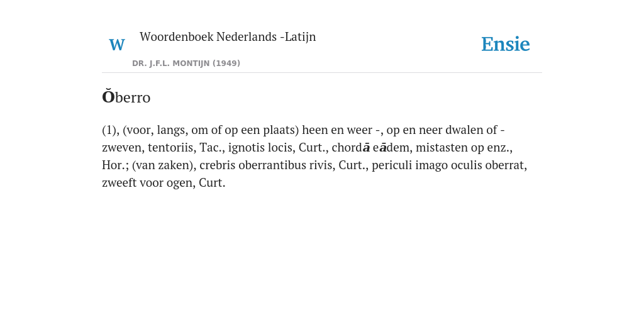
Task: Click the 'Hor.;' source abbreviation
Action: point(116,165)
